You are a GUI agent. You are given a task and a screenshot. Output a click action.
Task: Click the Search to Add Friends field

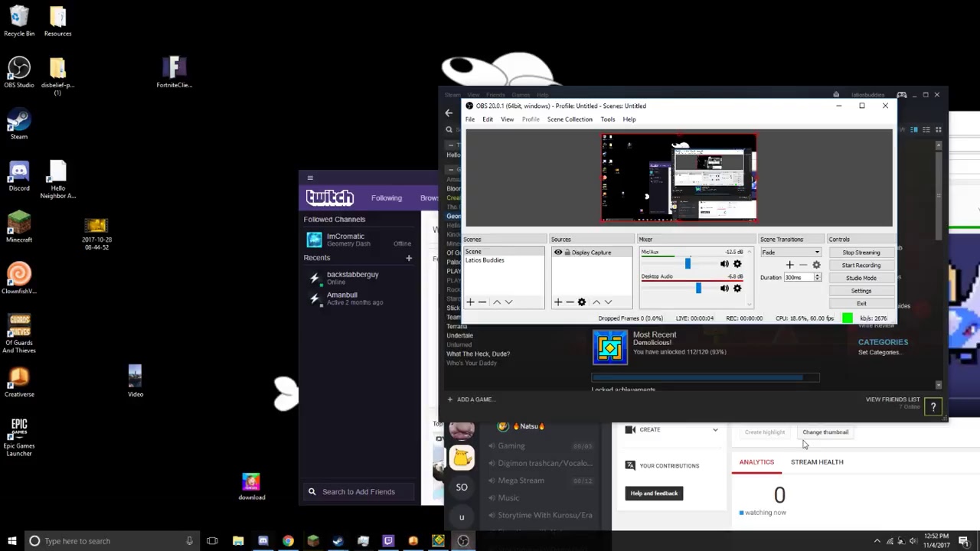[360, 492]
